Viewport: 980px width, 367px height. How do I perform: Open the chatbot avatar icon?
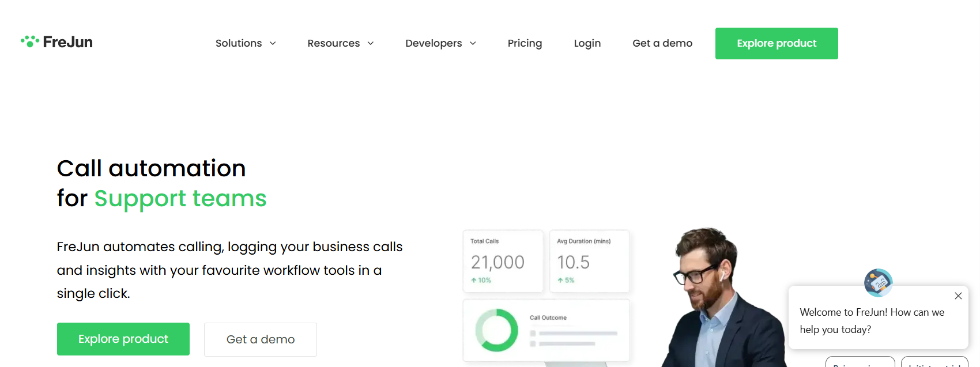tap(878, 282)
